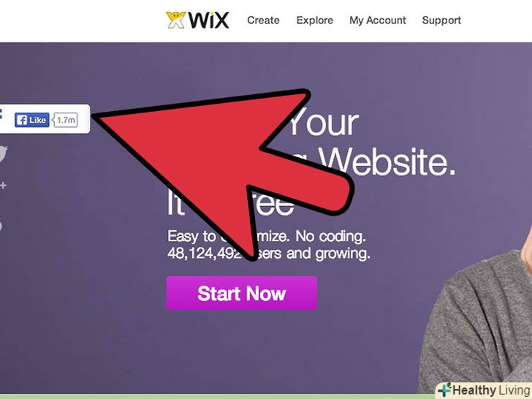Click the green cross Healthy Living icon
Image resolution: width=532 pixels, height=399 pixels.
point(444,389)
